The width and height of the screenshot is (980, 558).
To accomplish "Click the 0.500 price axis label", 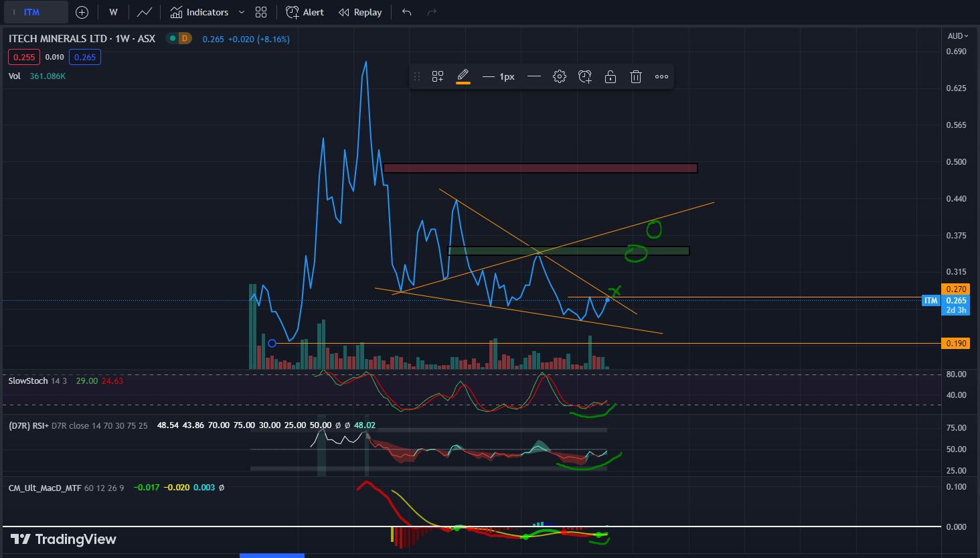I will (x=957, y=161).
